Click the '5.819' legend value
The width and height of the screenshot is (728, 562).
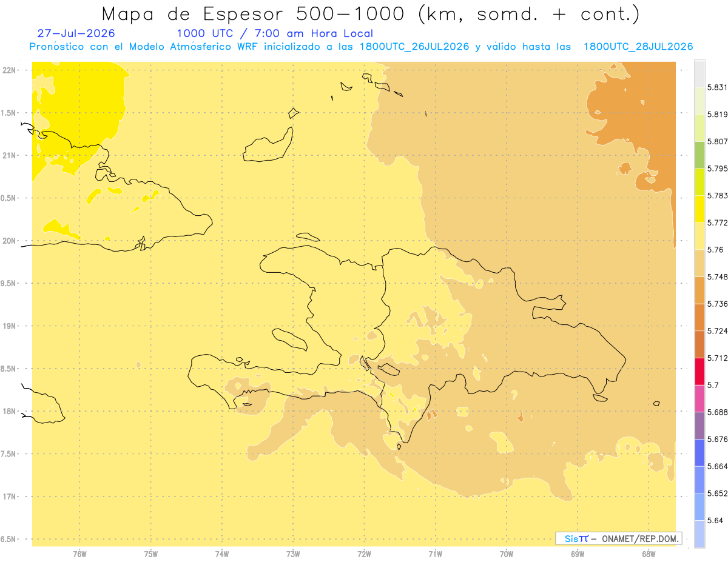(x=717, y=115)
